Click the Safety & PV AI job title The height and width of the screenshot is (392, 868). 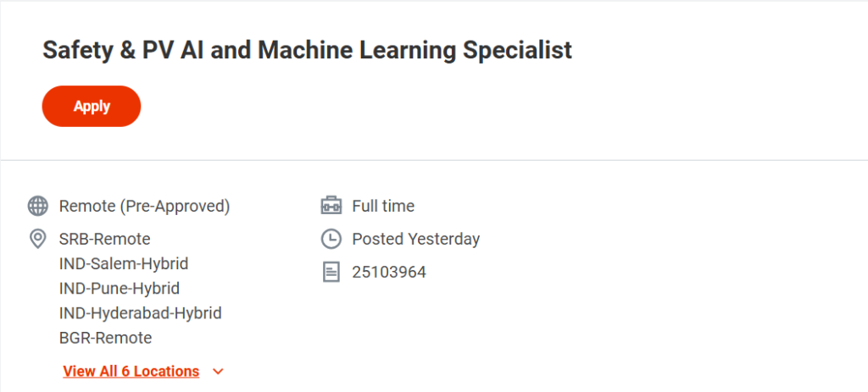coord(307,50)
